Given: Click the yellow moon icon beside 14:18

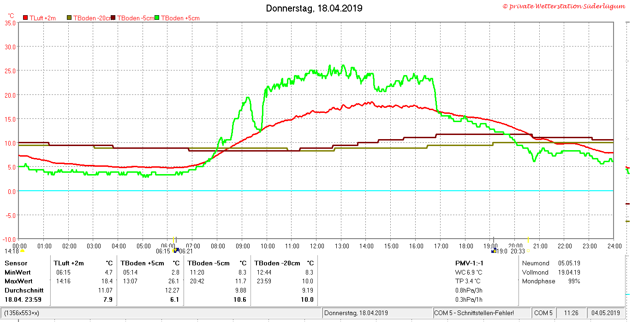Looking at the screenshot, I should [x=22, y=251].
